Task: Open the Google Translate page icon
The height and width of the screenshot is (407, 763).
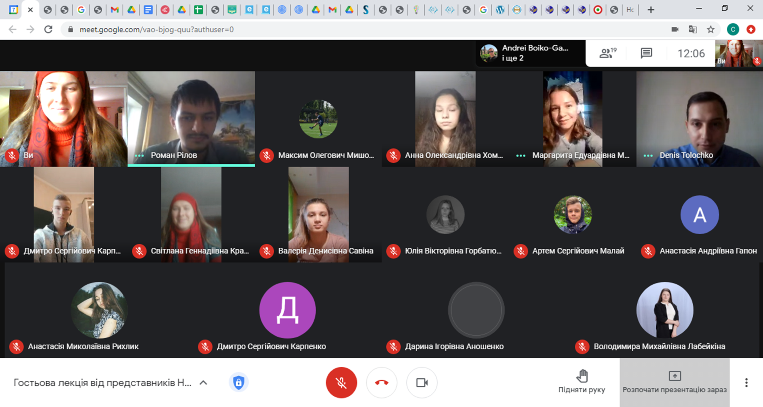Action: coord(692,29)
